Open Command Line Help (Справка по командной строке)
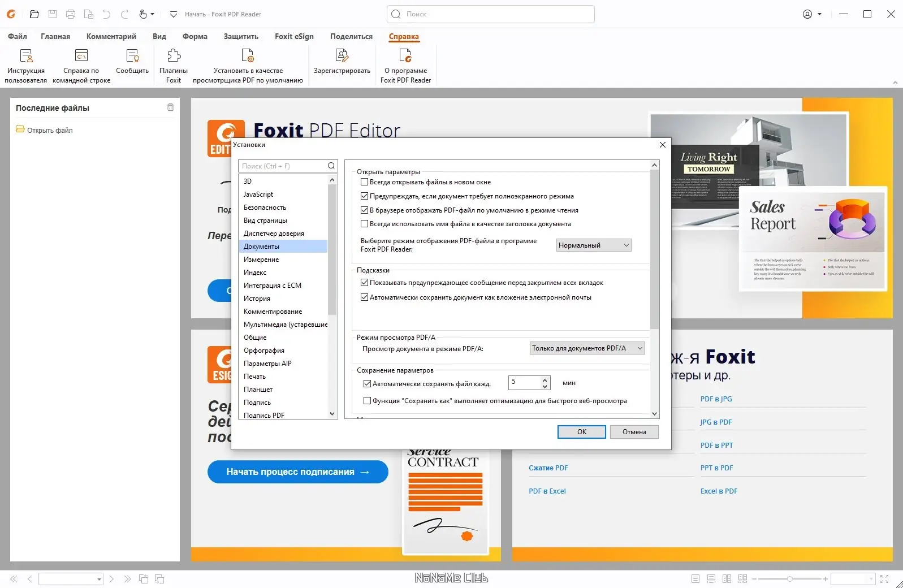903x588 pixels. tap(81, 66)
